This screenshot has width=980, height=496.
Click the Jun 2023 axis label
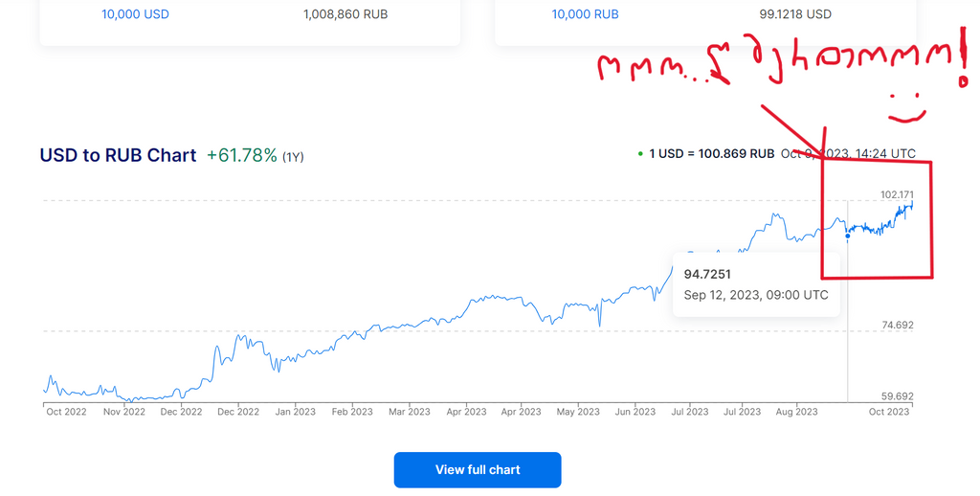(635, 412)
